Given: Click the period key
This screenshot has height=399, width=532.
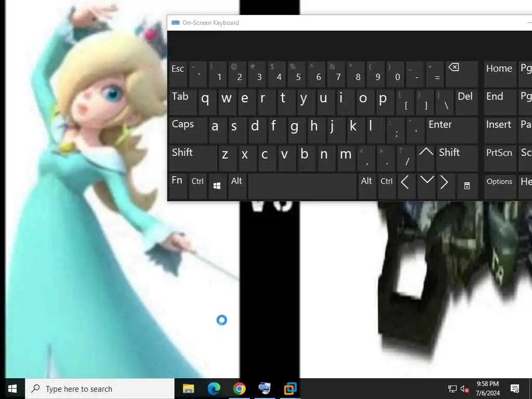Looking at the screenshot, I should coord(386,158).
